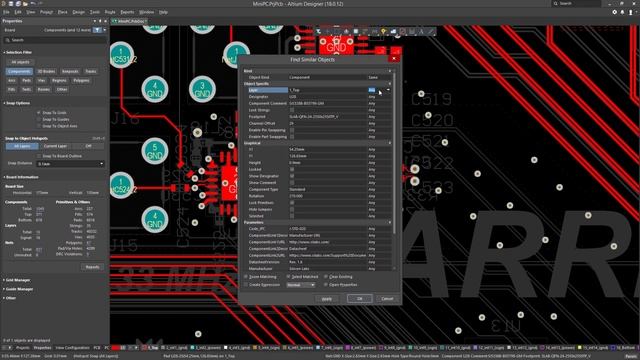Viewport: 640px width, 360px height.
Task: Switch to the View Configuration panel tab
Action: coord(72,348)
